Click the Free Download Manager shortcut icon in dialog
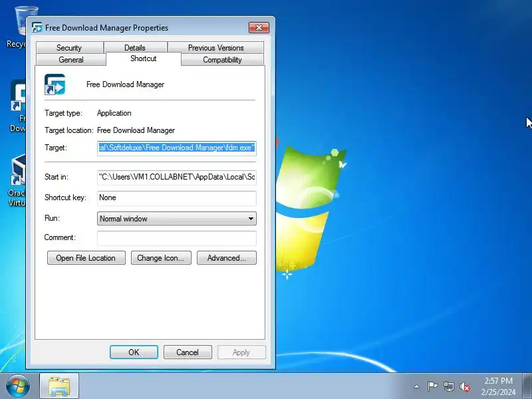532x399 pixels. click(55, 84)
